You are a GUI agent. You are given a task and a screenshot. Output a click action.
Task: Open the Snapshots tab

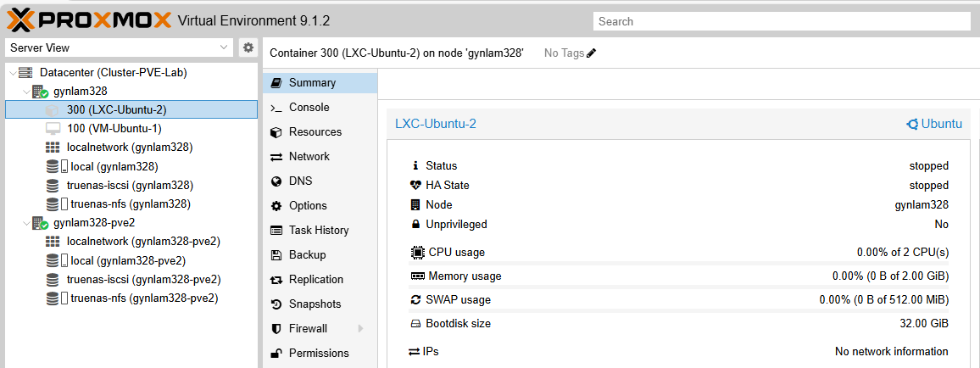click(320, 304)
